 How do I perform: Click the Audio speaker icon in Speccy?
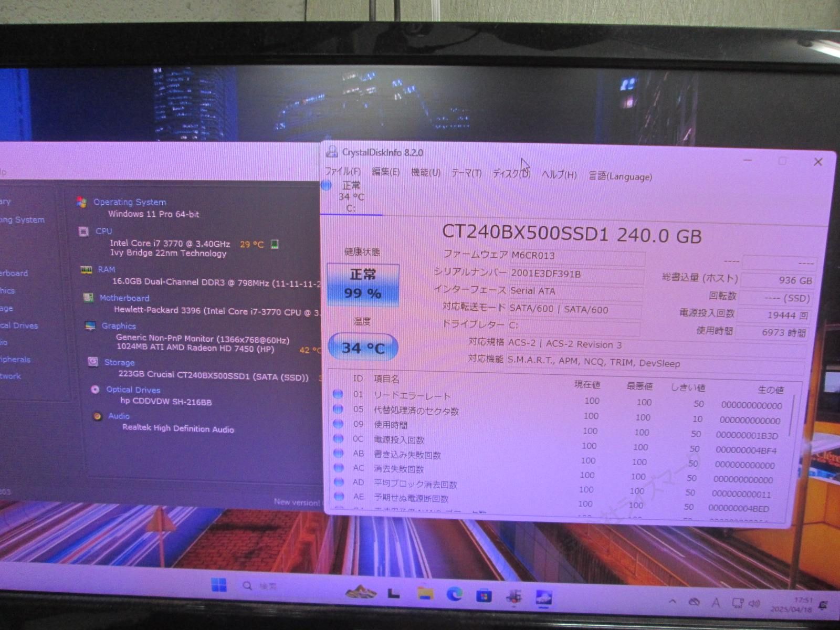[97, 416]
